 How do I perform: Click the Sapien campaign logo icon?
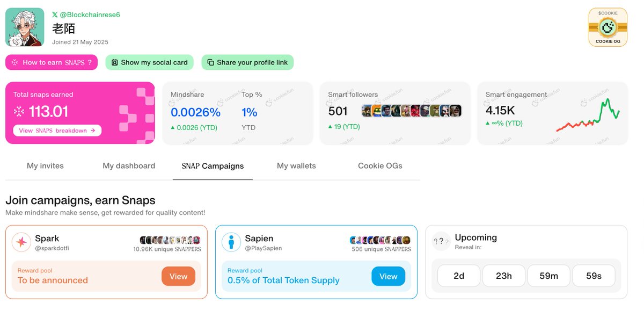[231, 242]
